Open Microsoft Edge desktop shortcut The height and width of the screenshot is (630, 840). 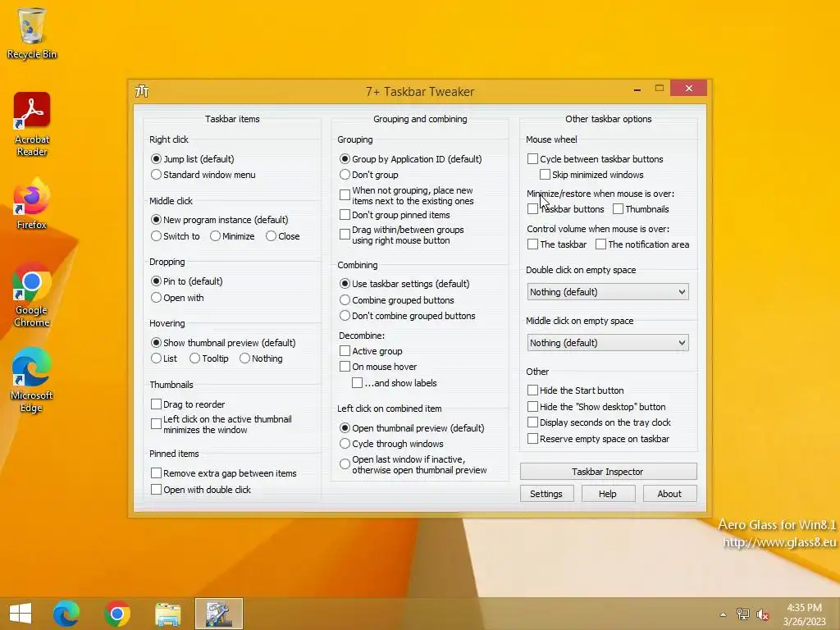(32, 380)
